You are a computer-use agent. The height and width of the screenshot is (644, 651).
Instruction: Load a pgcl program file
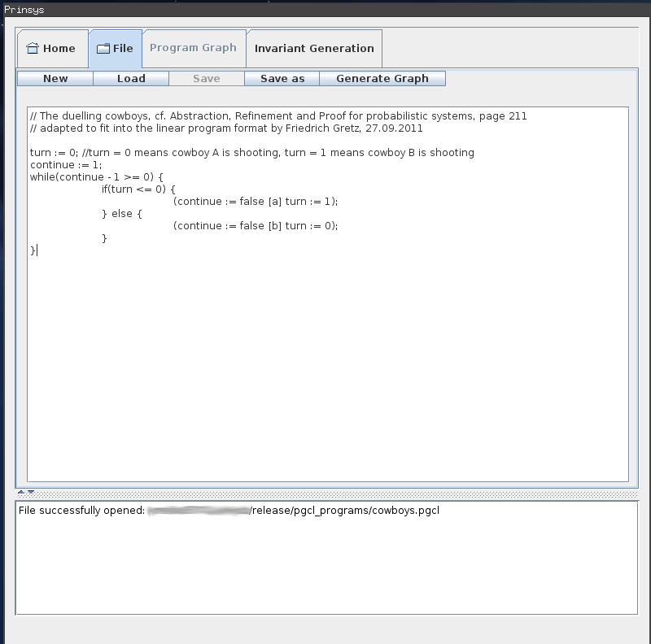(131, 78)
